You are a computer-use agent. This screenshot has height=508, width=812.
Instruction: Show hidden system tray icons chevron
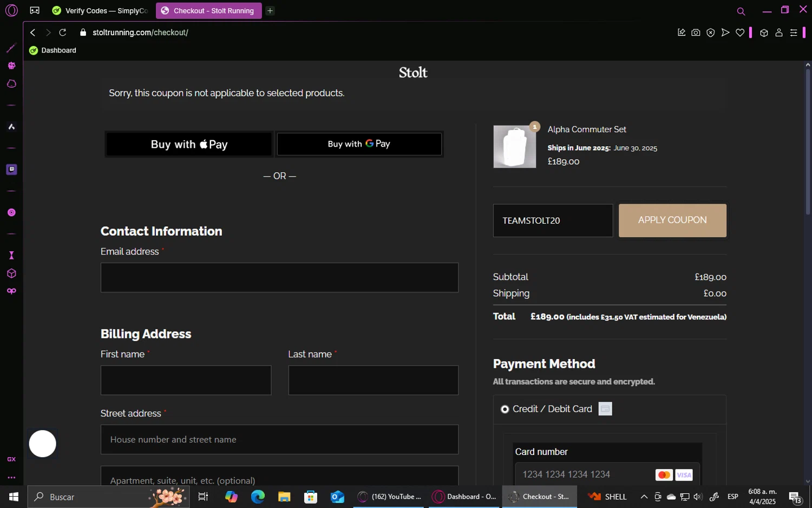(x=644, y=497)
